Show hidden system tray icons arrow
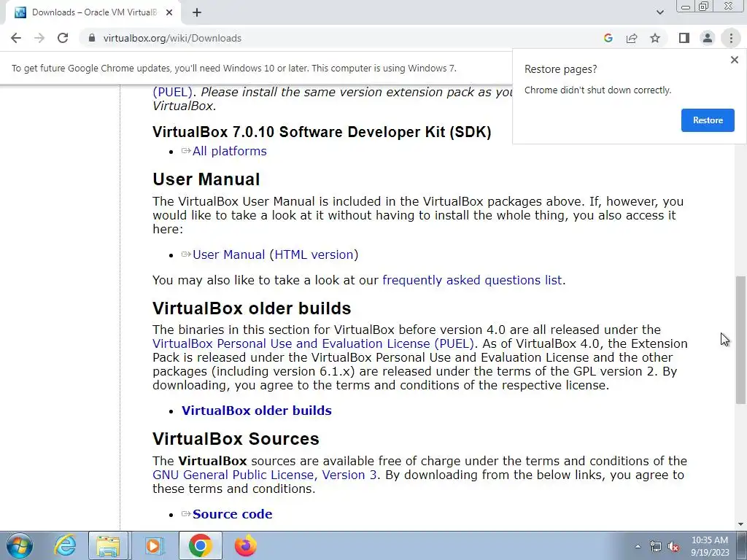Screen dimensions: 747x560 point(638,546)
